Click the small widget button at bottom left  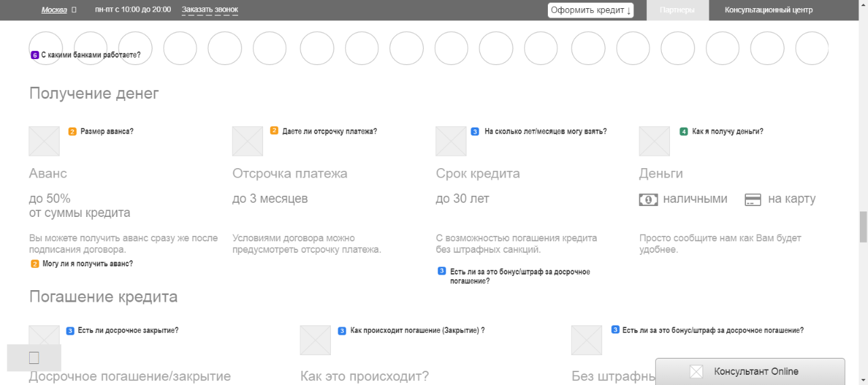pos(34,357)
